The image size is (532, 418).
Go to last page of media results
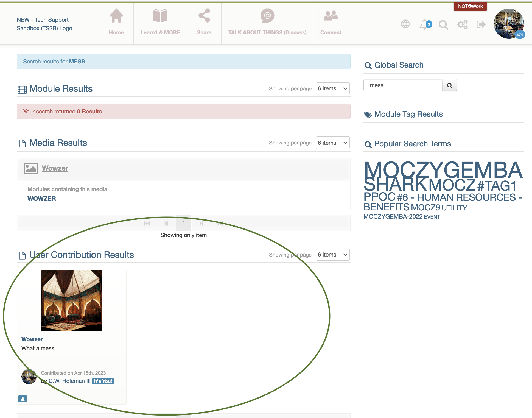click(220, 223)
